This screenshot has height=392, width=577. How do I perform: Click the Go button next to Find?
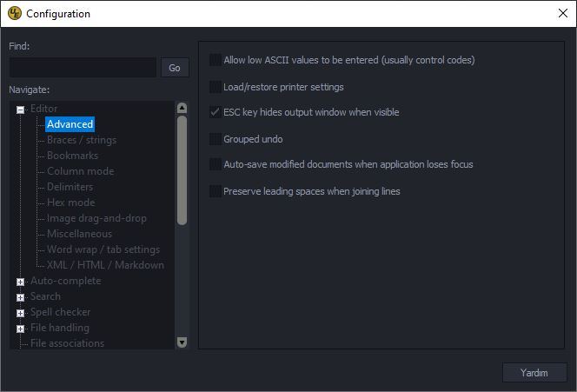click(175, 68)
